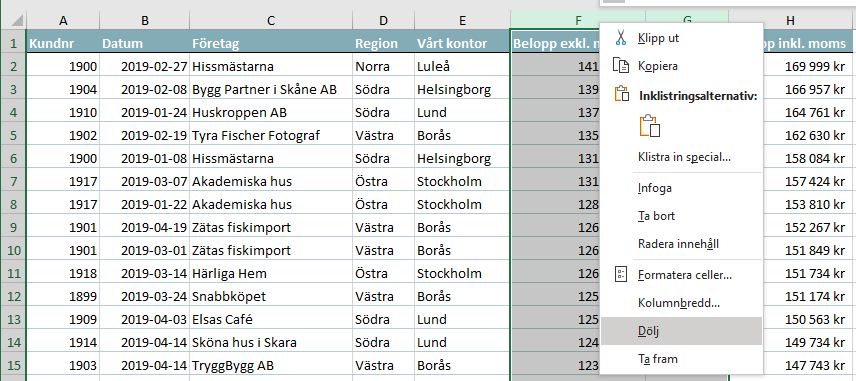Select column C header

271,20
